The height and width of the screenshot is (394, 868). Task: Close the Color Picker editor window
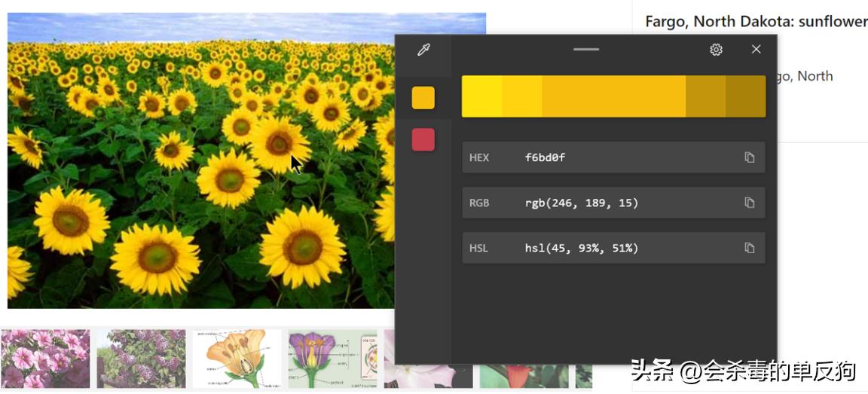[x=756, y=49]
